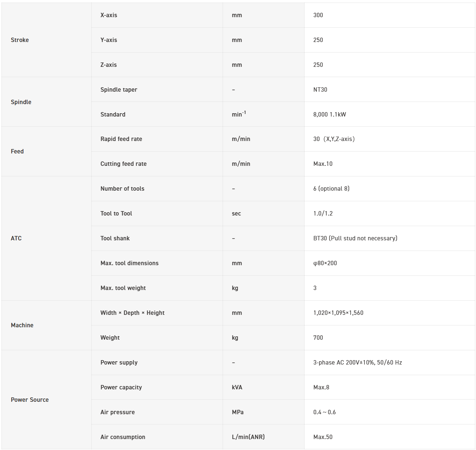Click the 3-phase AC 200V power supply value
The image size is (476, 450).
coord(357,362)
